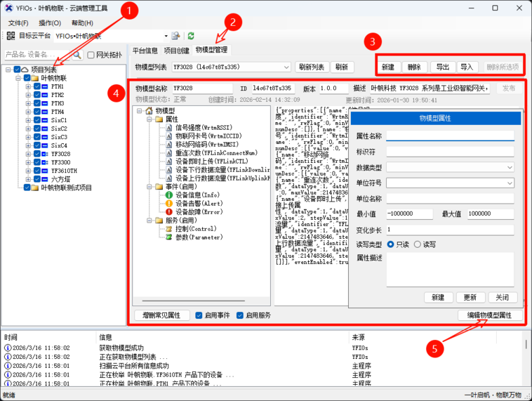
Task: Click the 移动网络码(WrtmIMSI) property icon
Action: [x=169, y=145]
